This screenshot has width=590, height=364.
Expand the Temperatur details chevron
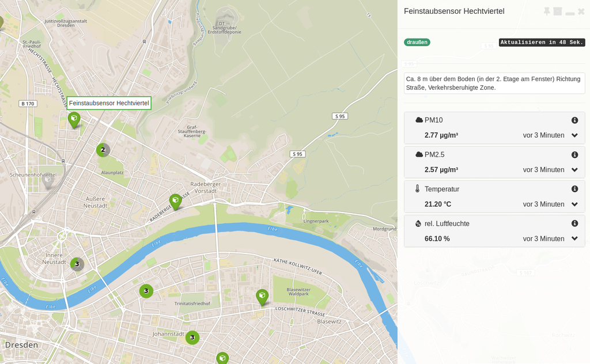[574, 204]
